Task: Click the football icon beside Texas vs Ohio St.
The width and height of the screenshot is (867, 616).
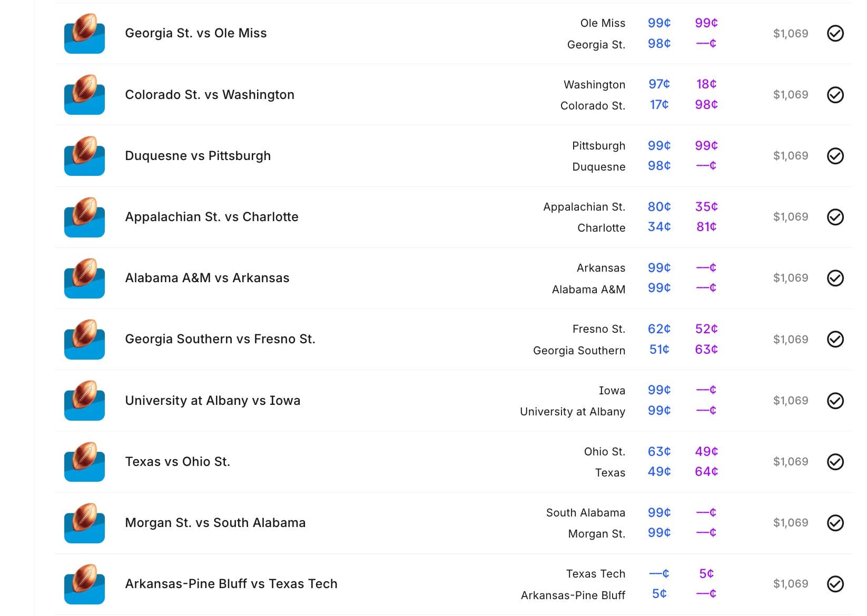Action: click(84, 461)
